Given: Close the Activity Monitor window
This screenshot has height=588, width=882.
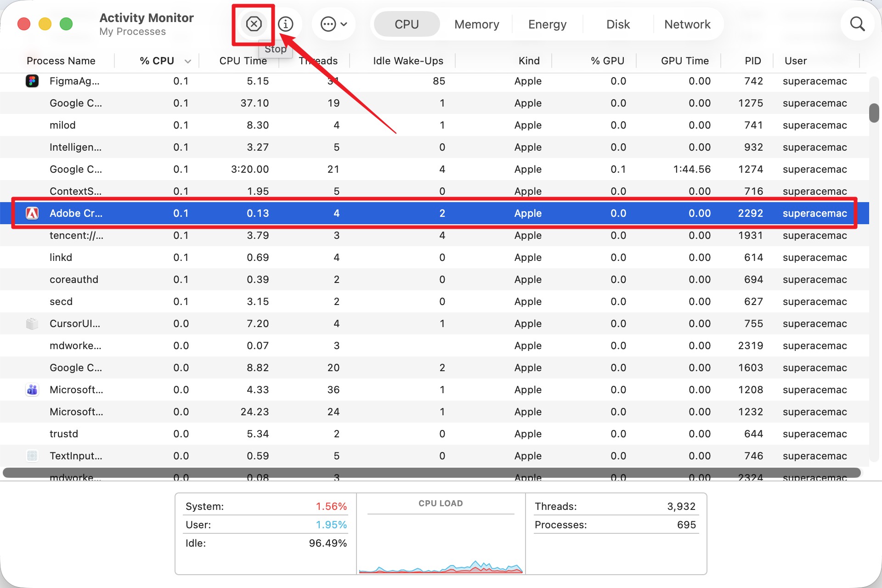Looking at the screenshot, I should point(24,24).
